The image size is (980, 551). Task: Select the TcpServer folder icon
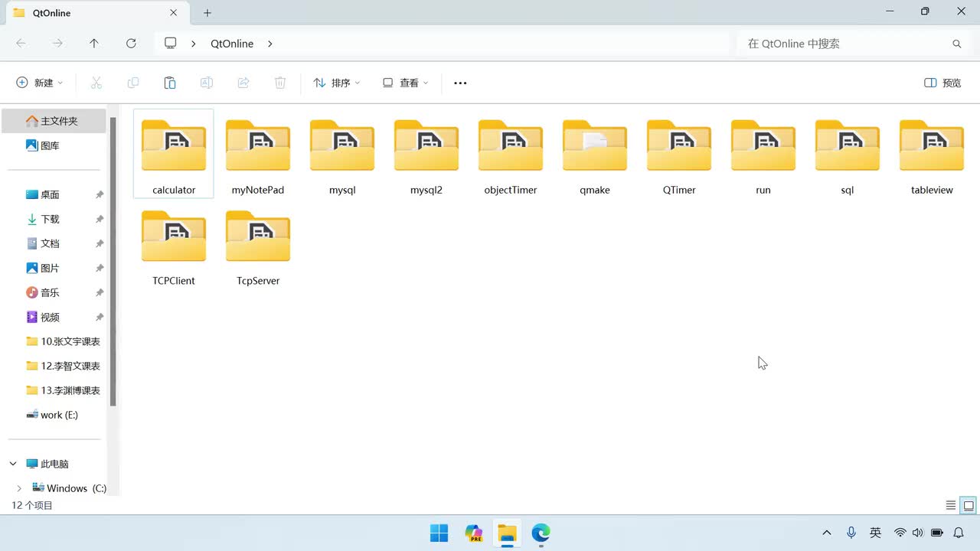258,236
